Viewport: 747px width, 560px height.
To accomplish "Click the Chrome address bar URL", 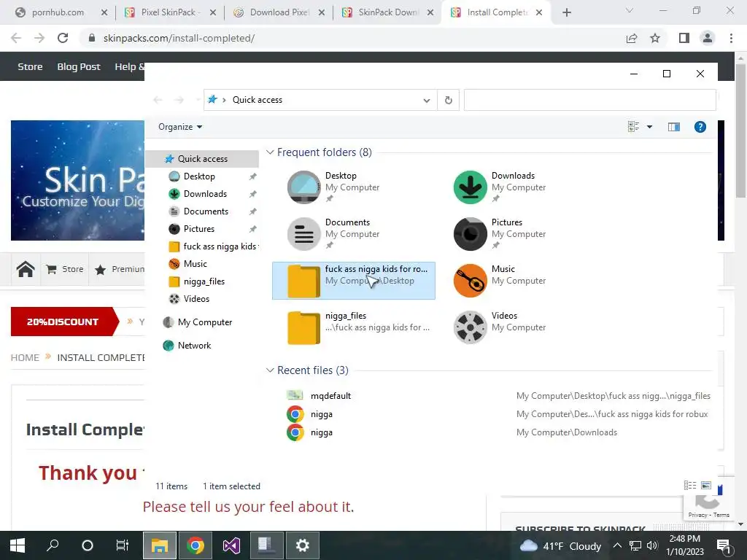I will (x=179, y=38).
